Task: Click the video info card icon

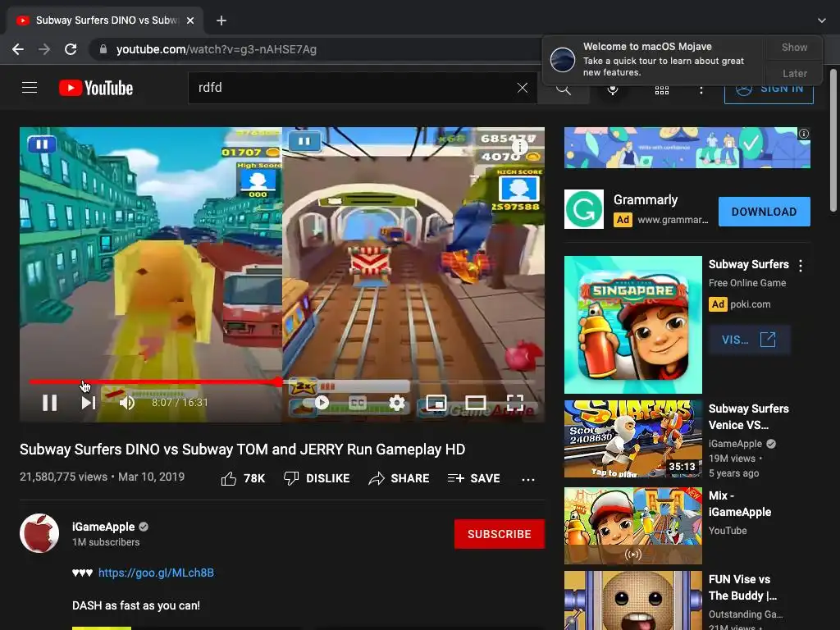Action: point(519,146)
